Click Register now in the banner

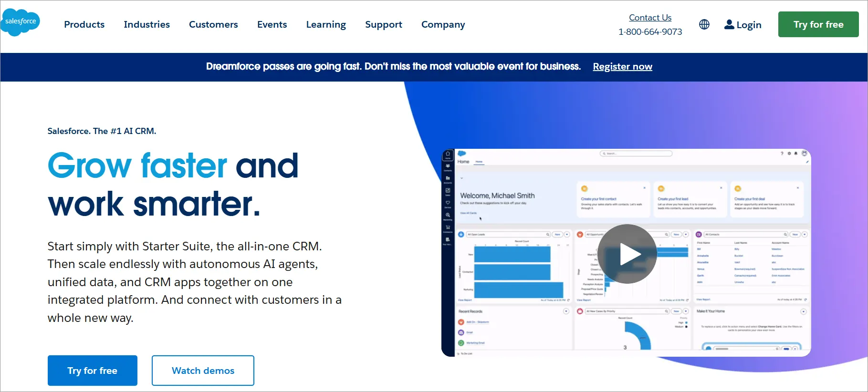point(622,67)
